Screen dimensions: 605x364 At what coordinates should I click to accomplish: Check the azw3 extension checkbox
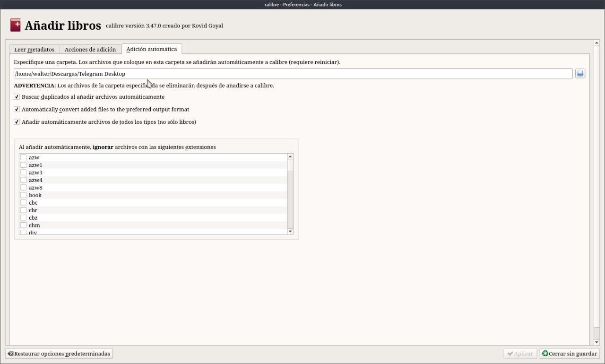tap(23, 173)
